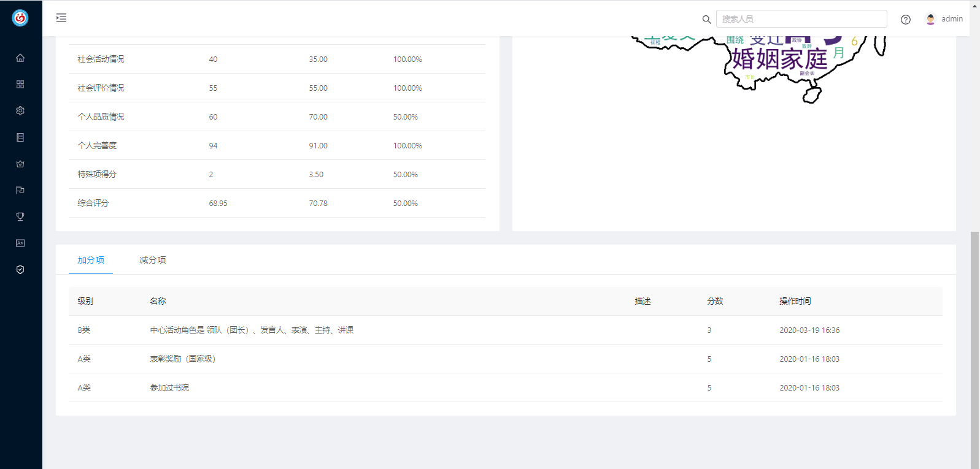This screenshot has width=980, height=469.
Task: Click the scroll up arrow on the scrollbar
Action: pos(974,5)
